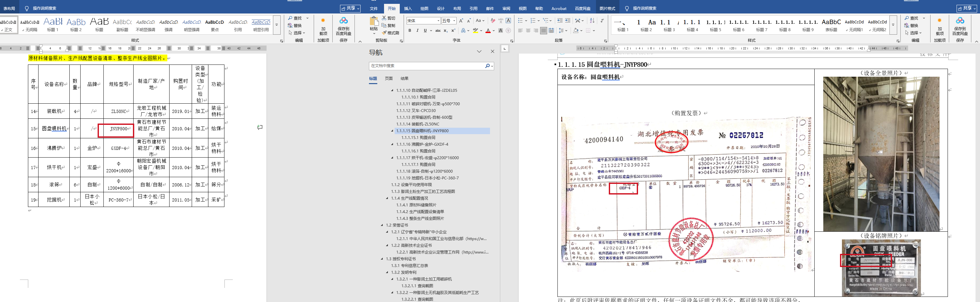Click the Format Painter (格式刷) brush icon
Screen dimensions: 980x302
tap(384, 33)
